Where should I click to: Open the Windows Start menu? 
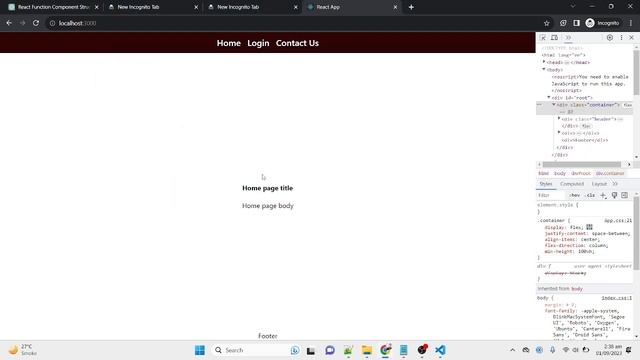(200, 350)
